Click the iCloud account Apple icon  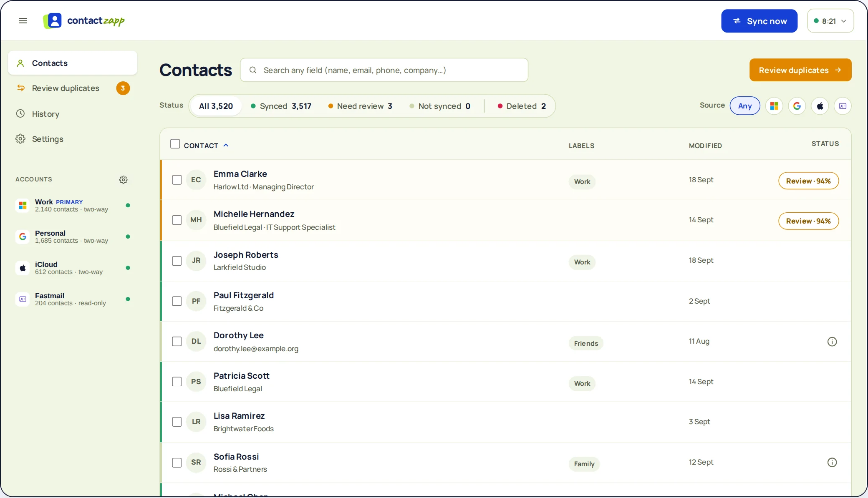(23, 268)
